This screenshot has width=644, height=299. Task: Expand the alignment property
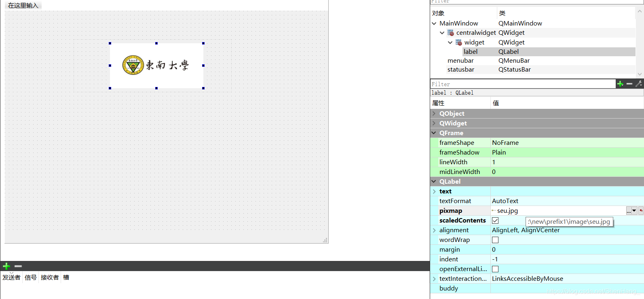click(x=434, y=230)
